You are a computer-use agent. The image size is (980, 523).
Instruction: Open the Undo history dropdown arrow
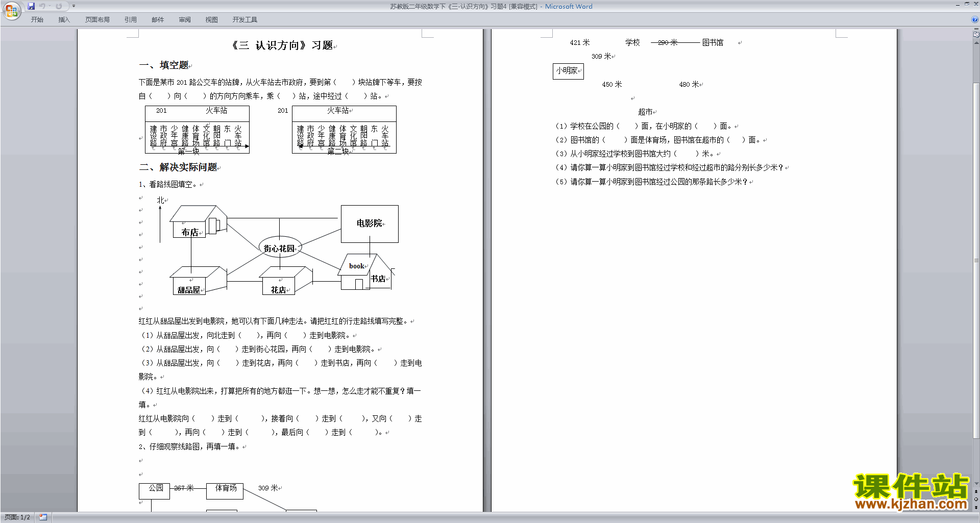(50, 6)
